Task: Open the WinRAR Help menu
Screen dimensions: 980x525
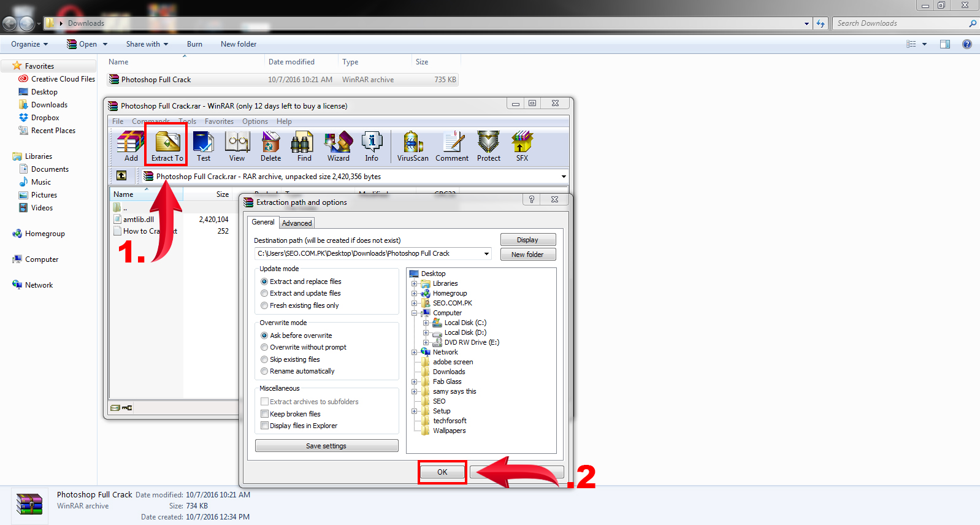Action: coord(284,121)
